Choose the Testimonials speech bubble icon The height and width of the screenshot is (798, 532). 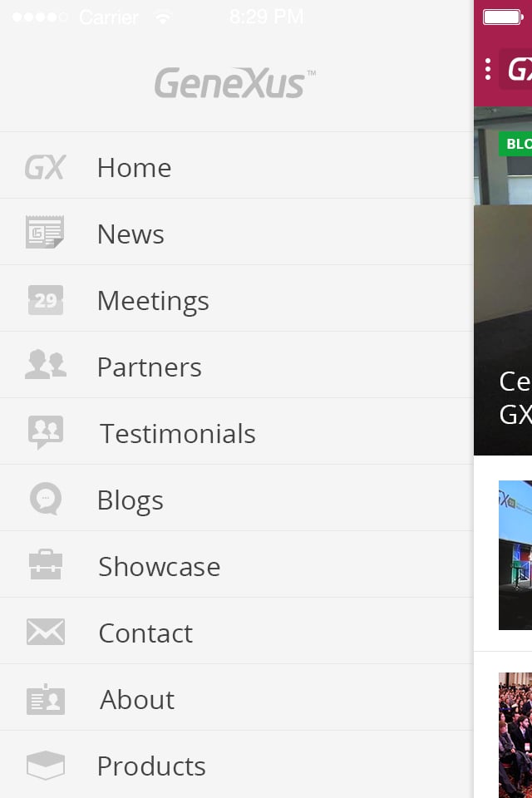pos(46,432)
